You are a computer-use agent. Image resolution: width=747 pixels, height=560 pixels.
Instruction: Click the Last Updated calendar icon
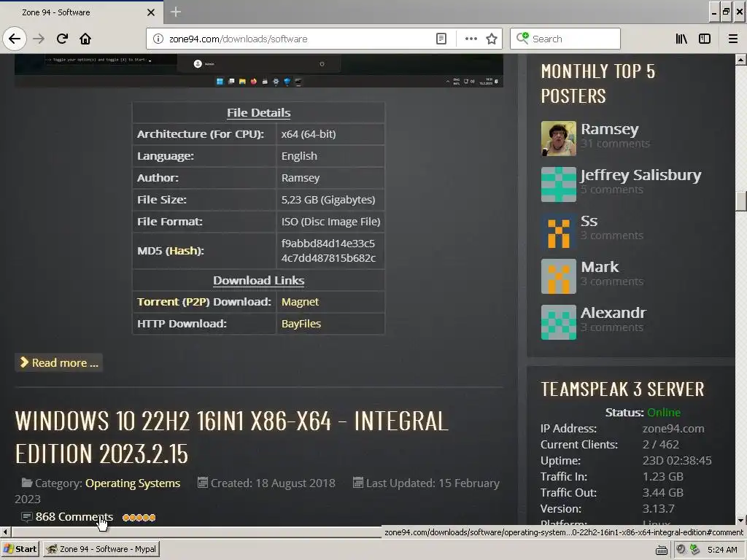[357, 483]
